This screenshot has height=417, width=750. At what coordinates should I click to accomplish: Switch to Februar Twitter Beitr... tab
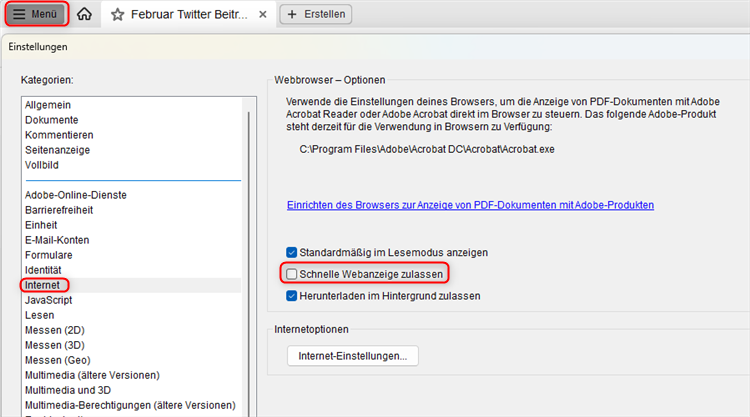pyautogui.click(x=189, y=14)
